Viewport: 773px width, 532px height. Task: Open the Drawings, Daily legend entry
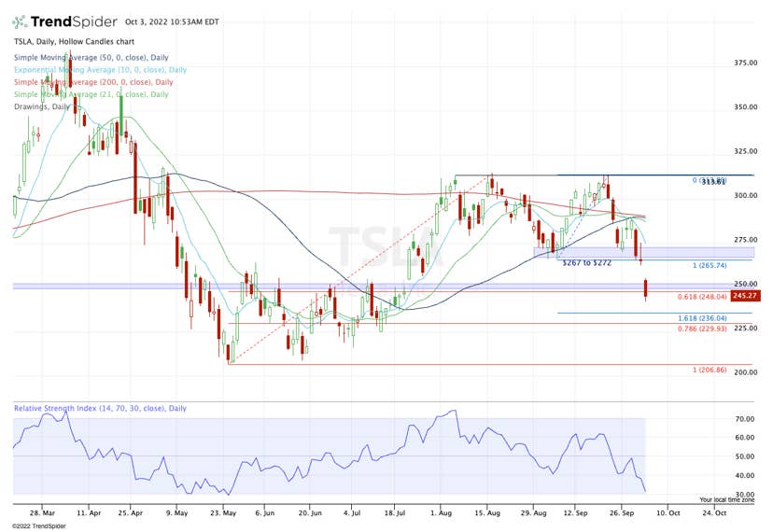pos(42,106)
